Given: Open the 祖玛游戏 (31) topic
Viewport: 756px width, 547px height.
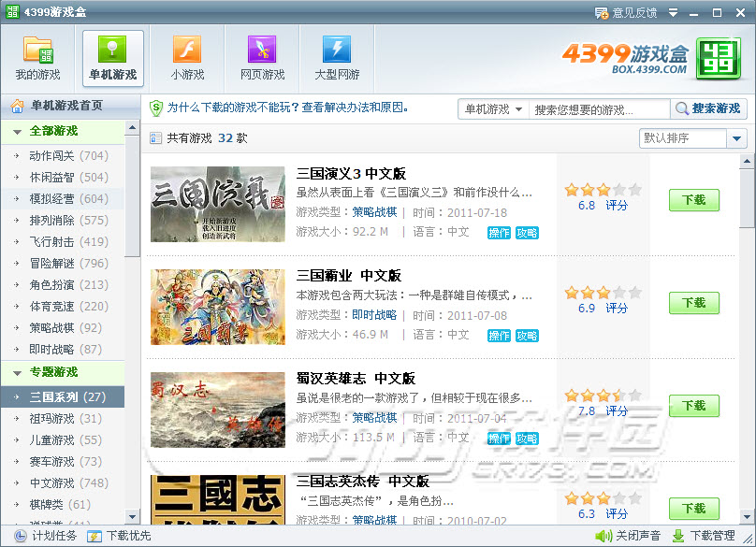Looking at the screenshot, I should point(63,418).
